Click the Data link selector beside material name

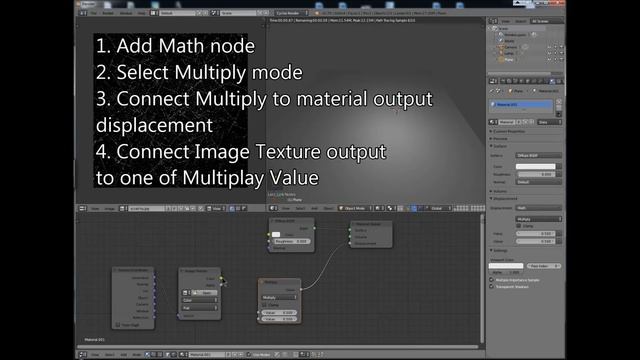pyautogui.click(x=549, y=122)
